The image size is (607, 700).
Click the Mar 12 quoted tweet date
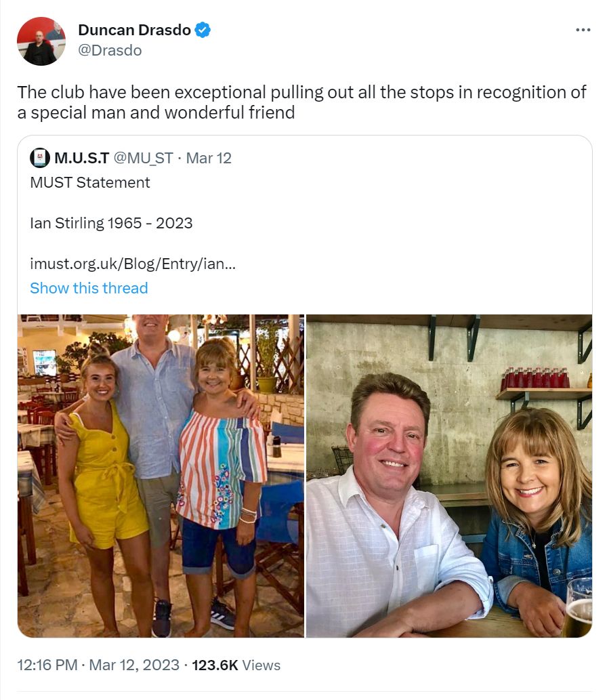pyautogui.click(x=209, y=159)
